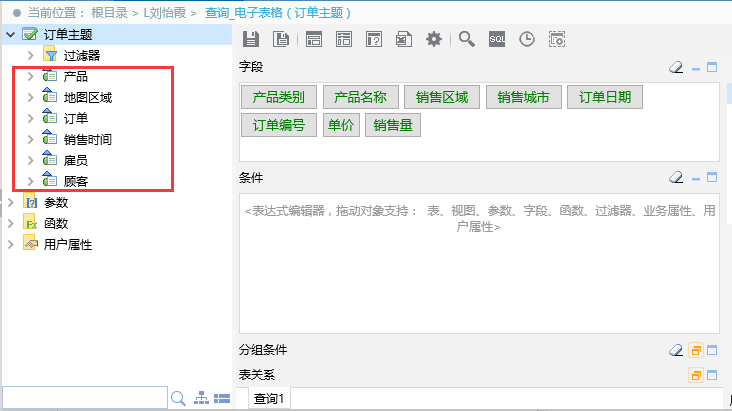
Task: Expand the 过滤器 node
Action: coord(31,56)
